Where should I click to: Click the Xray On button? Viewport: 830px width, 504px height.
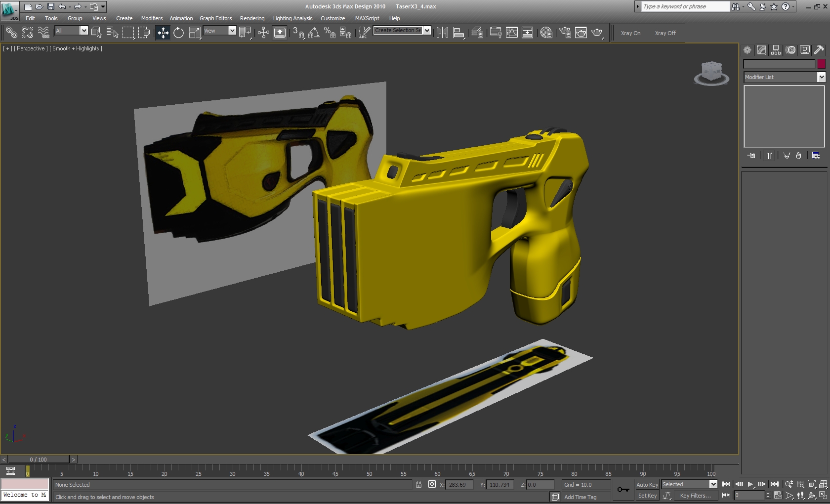[x=630, y=33]
